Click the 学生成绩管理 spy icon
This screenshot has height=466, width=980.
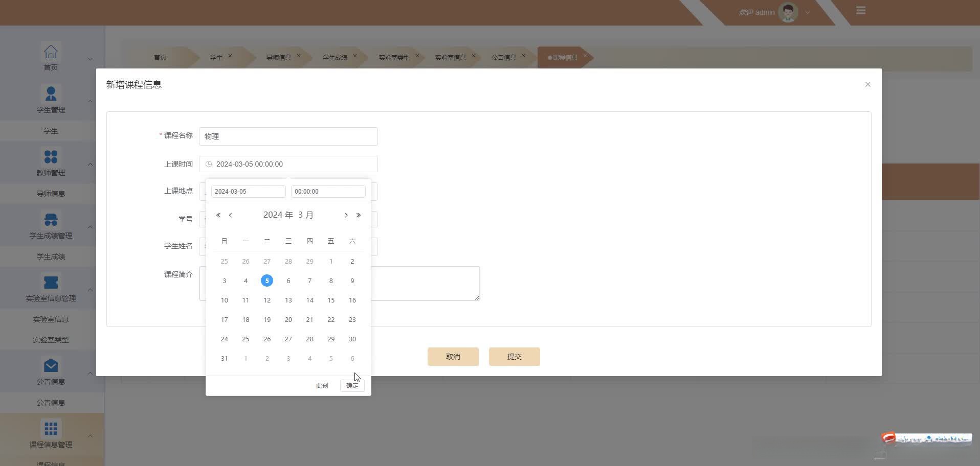click(51, 220)
